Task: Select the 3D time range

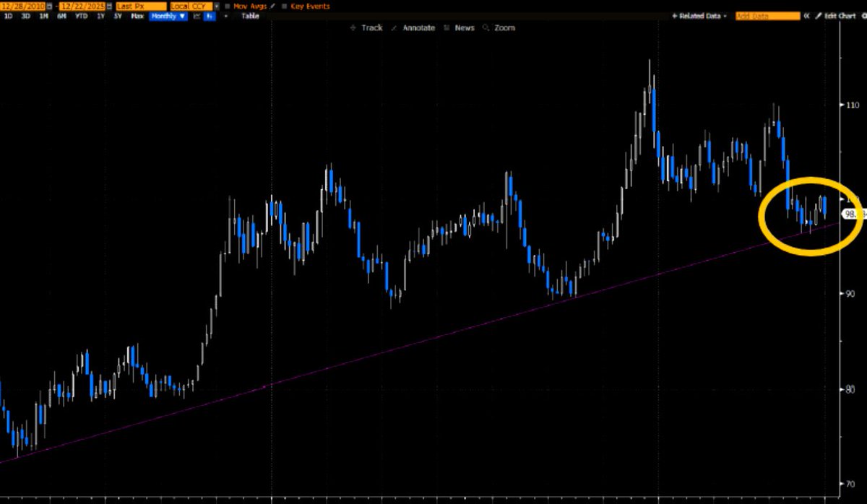Action: click(26, 16)
